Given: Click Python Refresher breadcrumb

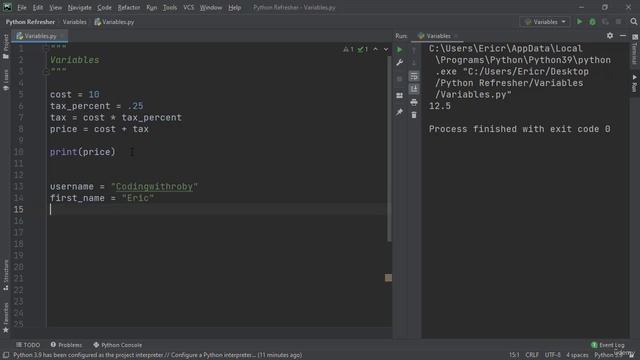Looking at the screenshot, I should pos(30,22).
